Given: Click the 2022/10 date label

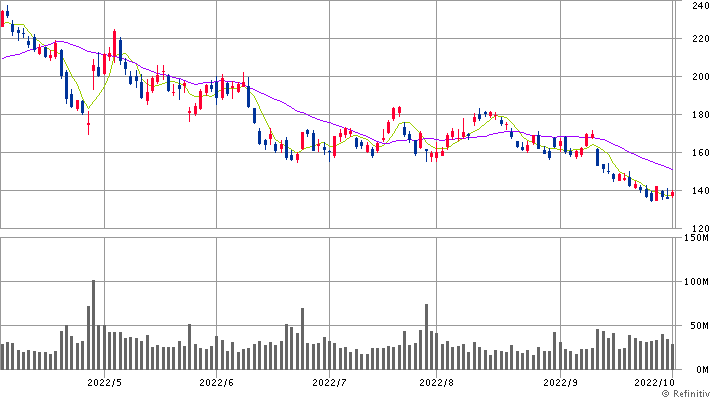Looking at the screenshot, I should click(x=654, y=381).
